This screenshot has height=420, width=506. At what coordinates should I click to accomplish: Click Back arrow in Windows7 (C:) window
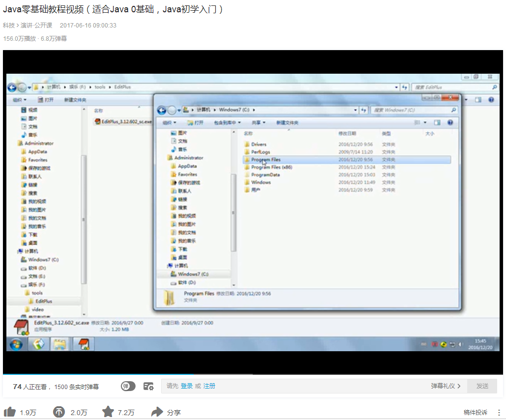[x=162, y=111]
